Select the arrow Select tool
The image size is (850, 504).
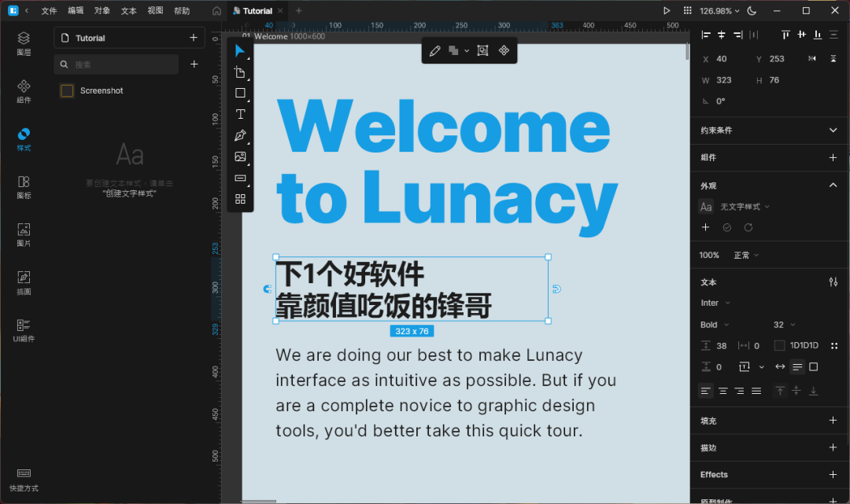[240, 51]
